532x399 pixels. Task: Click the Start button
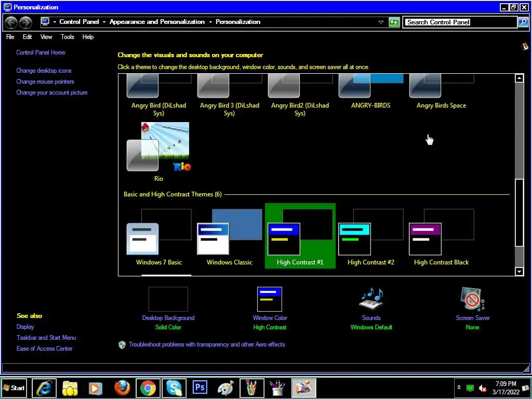(14, 388)
